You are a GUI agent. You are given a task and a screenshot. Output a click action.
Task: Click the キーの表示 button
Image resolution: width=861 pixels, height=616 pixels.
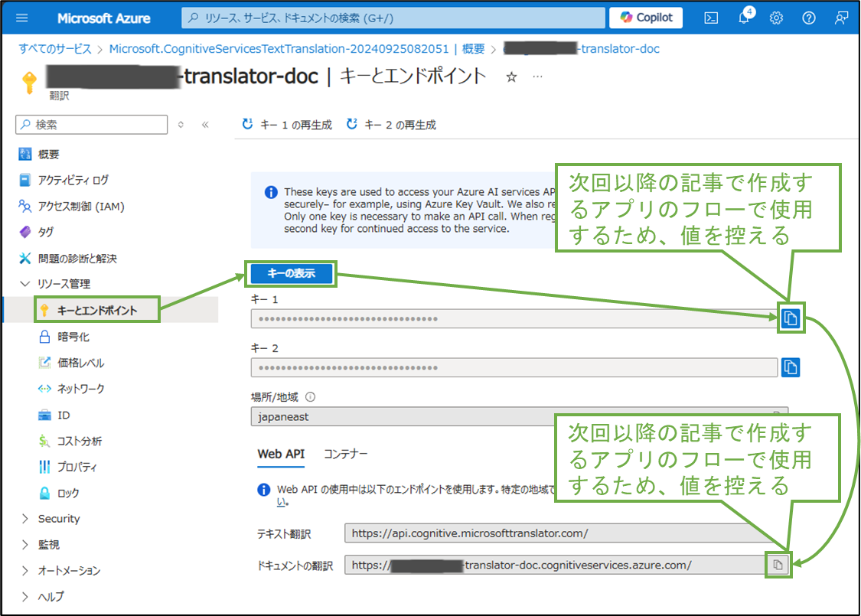click(292, 273)
